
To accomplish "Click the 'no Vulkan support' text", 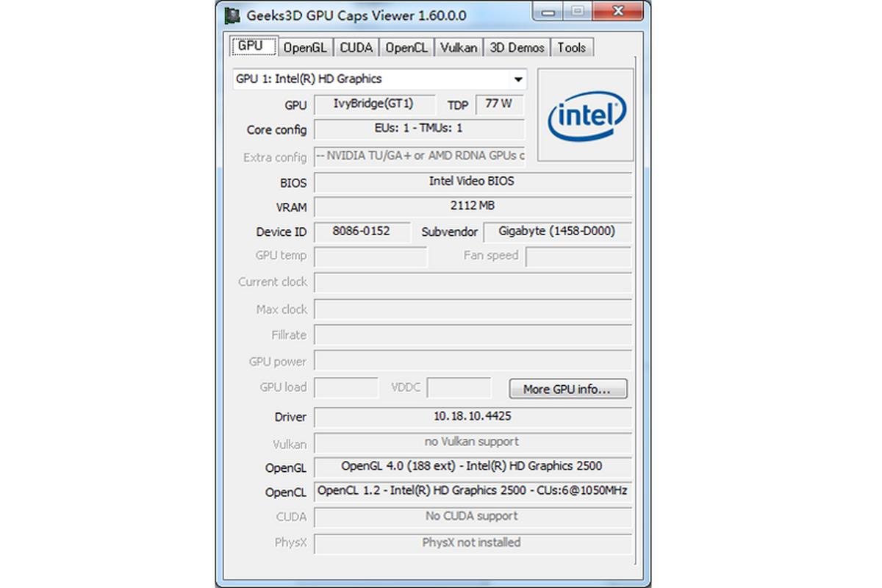I will [472, 442].
